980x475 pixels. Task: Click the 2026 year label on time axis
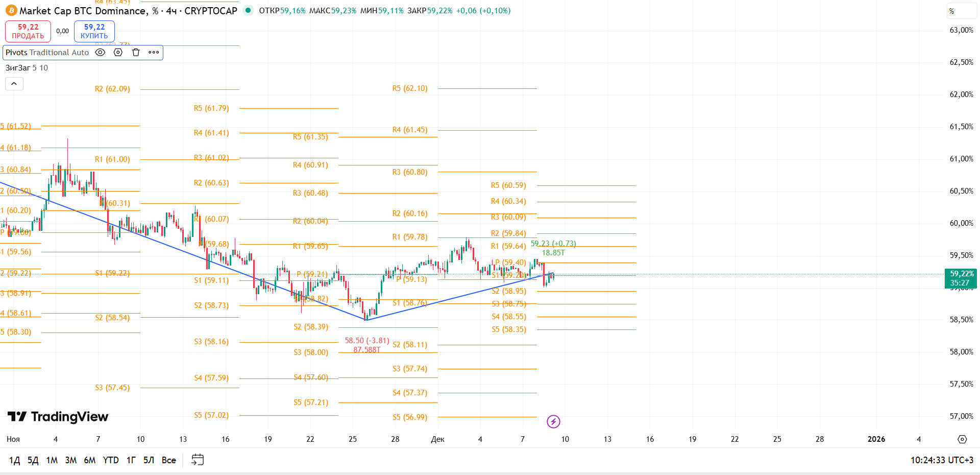pos(876,439)
